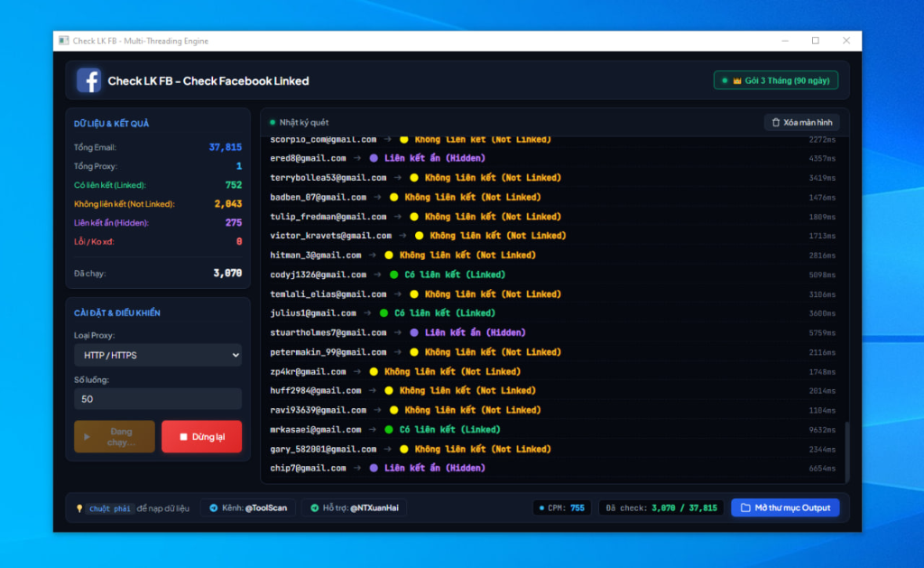Click the green dot for mrkasaei@gmail.com
Screen dimensions: 924x568
click(x=389, y=430)
